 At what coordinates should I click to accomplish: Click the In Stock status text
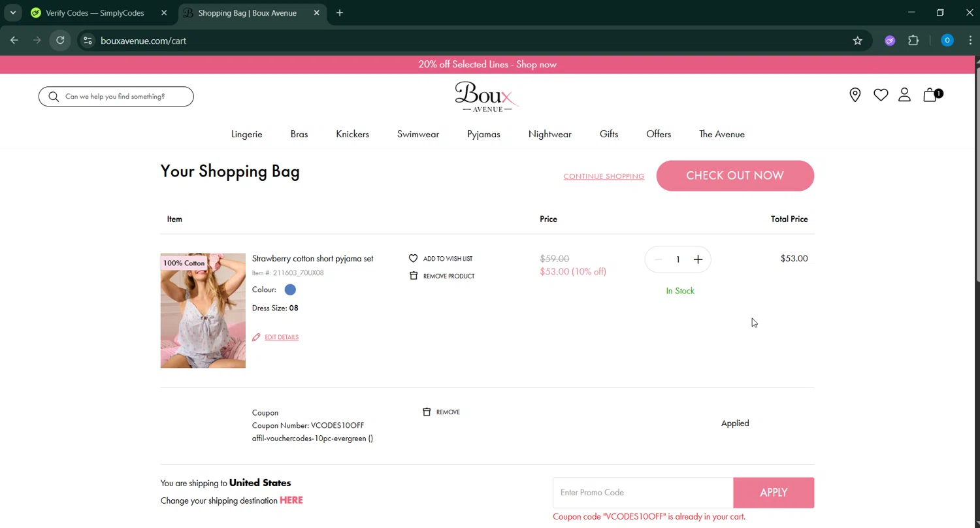680,291
